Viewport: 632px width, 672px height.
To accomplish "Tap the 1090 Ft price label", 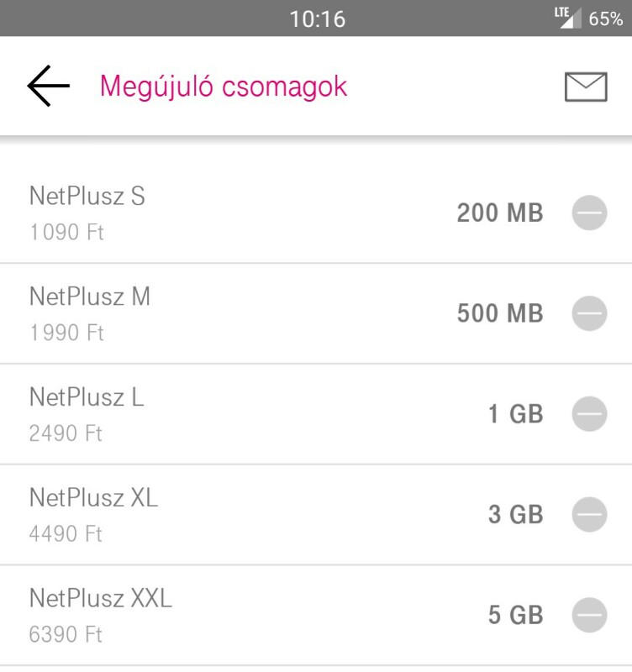I will point(66,233).
